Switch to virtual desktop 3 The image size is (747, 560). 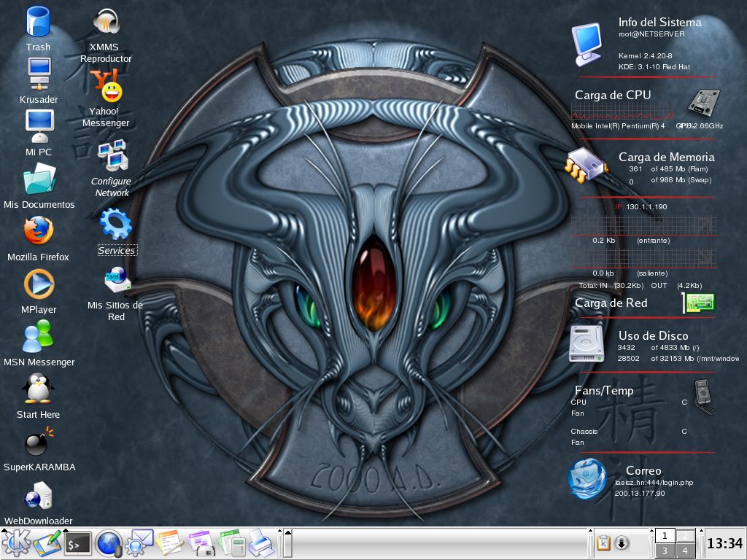click(x=665, y=551)
